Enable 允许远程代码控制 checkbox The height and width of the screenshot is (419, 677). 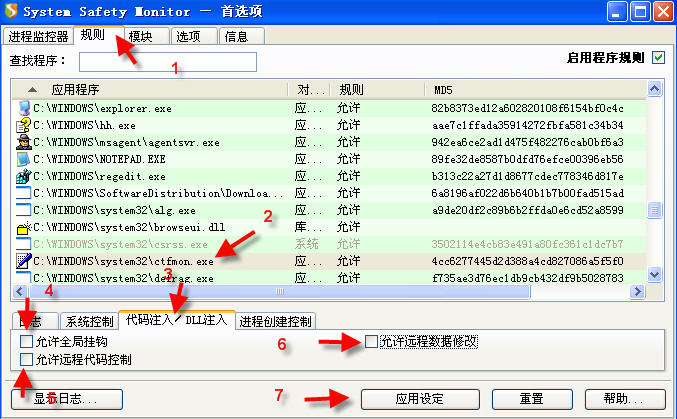[x=26, y=359]
